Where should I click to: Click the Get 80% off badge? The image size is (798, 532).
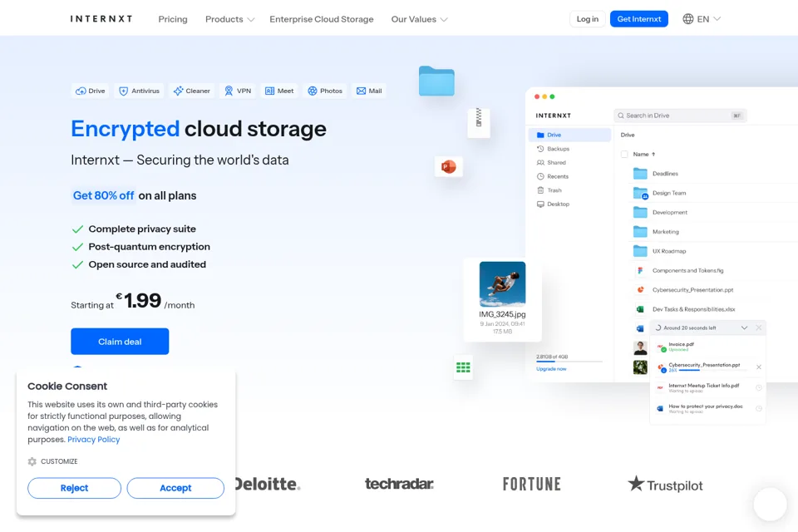click(x=103, y=195)
